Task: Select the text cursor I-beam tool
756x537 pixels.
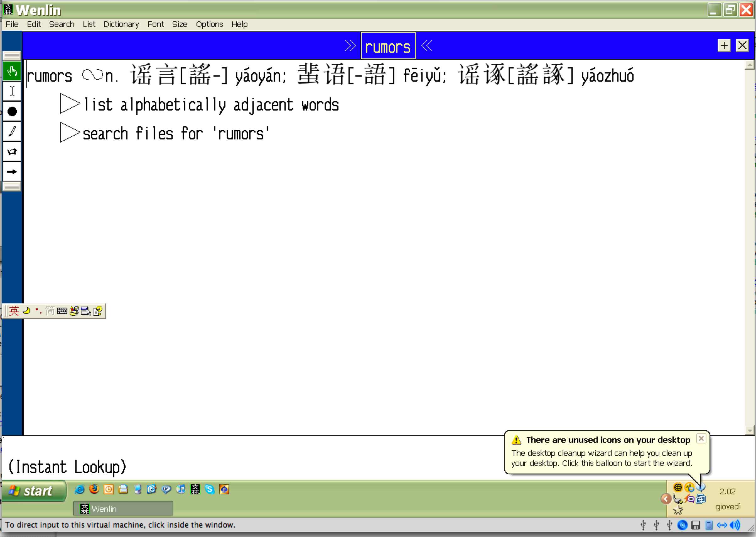Action: pyautogui.click(x=12, y=91)
